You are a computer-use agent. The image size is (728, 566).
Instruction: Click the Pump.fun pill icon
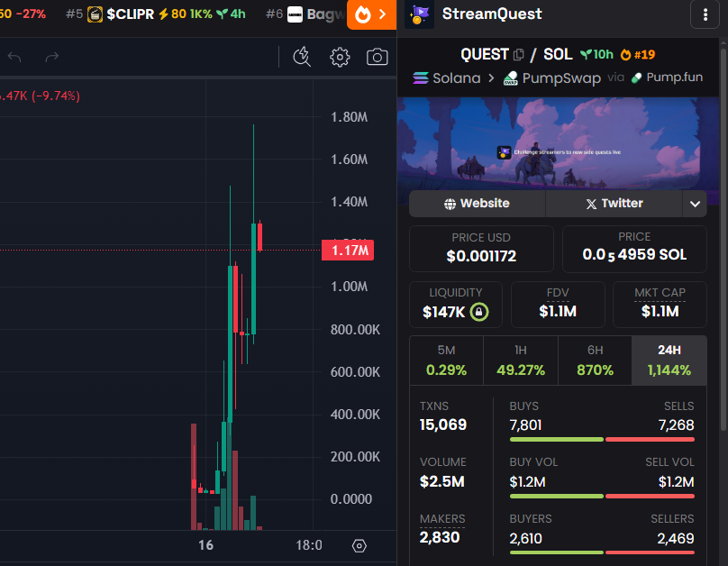tap(636, 78)
